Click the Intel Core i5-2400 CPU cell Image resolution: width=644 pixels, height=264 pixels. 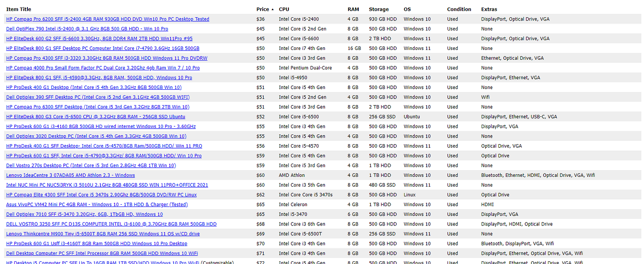point(299,19)
